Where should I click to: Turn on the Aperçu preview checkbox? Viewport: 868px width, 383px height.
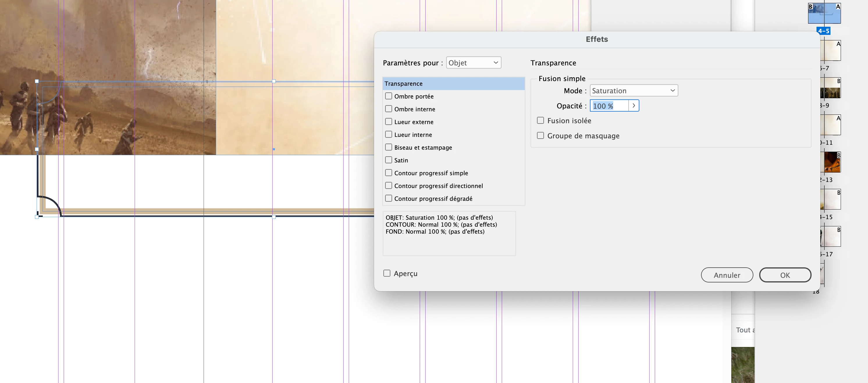(x=387, y=273)
